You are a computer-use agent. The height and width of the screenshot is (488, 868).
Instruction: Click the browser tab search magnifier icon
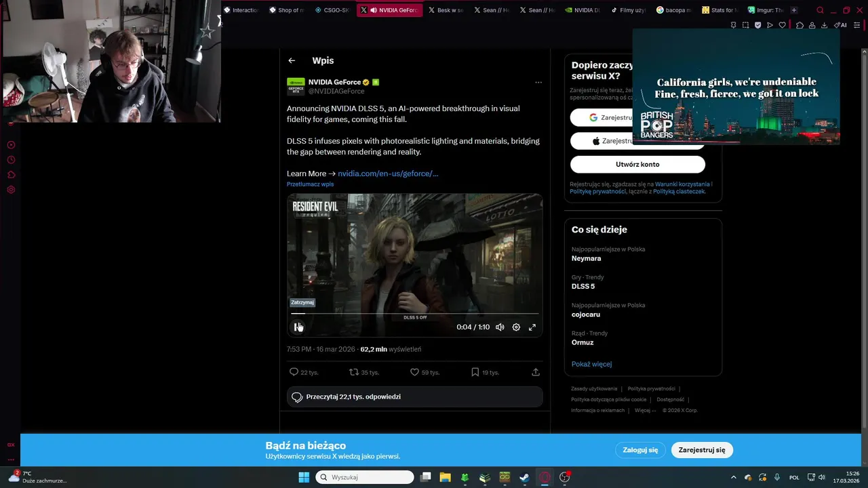(820, 10)
